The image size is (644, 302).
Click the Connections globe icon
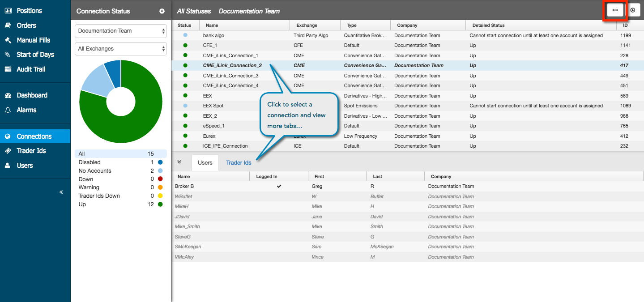pos(8,136)
